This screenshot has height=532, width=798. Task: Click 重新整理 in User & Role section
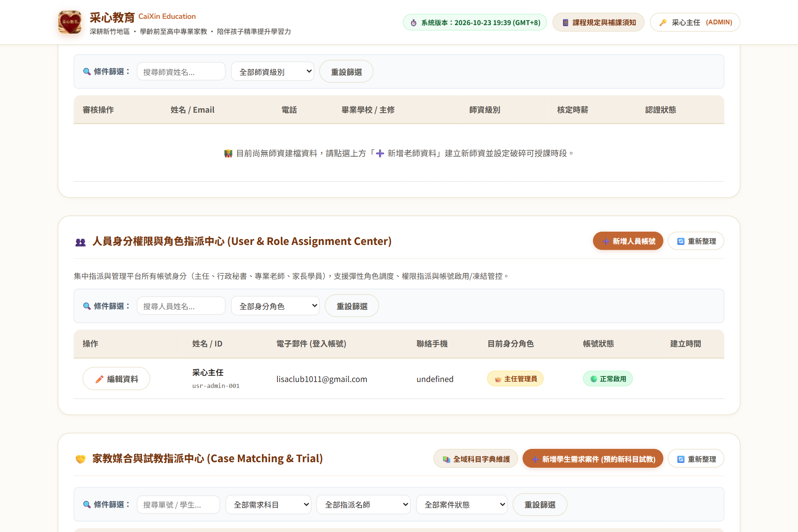point(696,241)
